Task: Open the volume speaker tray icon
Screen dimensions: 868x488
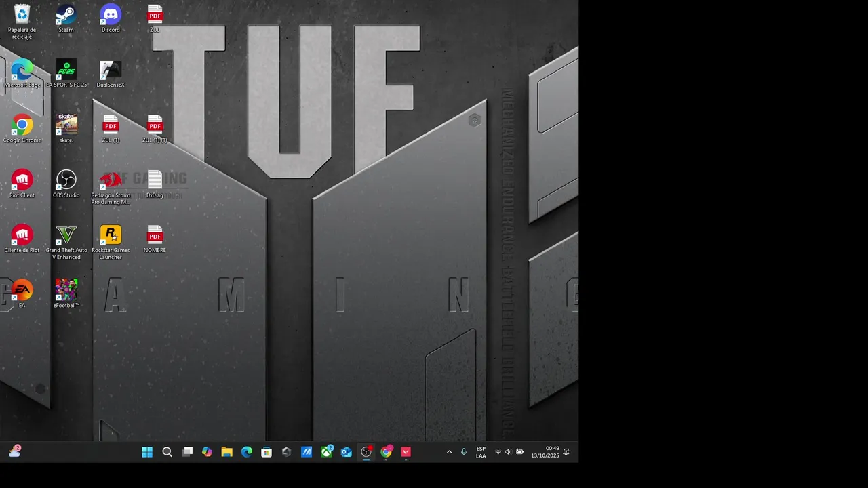Action: point(508,452)
